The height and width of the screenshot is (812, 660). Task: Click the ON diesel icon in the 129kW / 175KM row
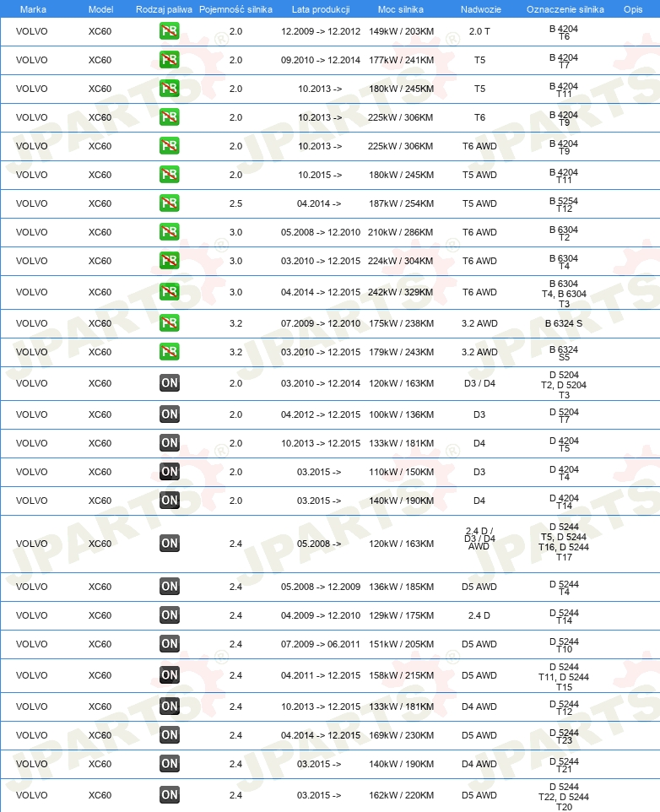pyautogui.click(x=170, y=615)
